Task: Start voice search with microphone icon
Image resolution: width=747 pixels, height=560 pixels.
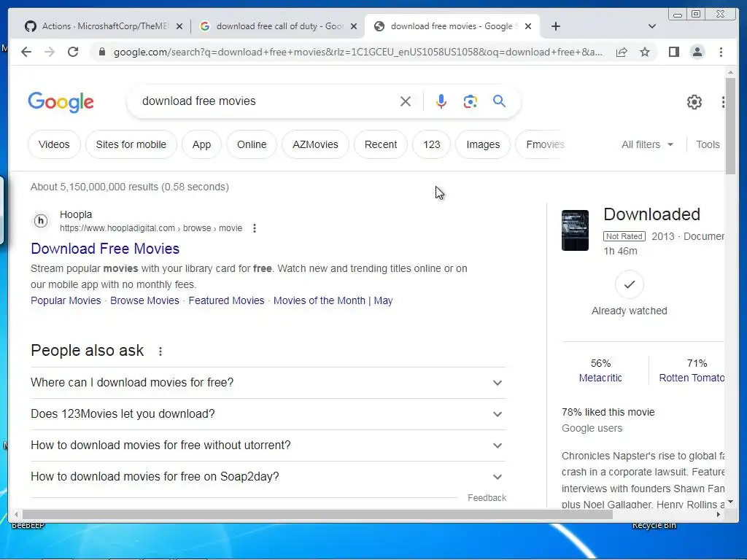Action: click(441, 101)
